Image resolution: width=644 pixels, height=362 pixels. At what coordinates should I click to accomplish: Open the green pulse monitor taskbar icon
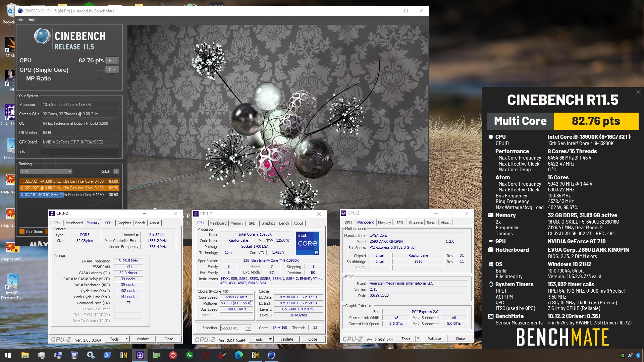189,355
